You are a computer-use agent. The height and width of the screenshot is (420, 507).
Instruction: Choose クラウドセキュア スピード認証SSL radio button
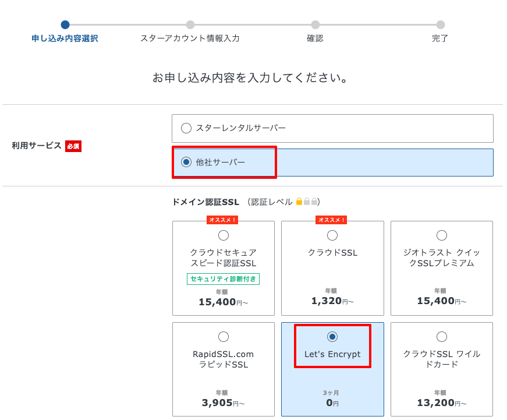(x=223, y=235)
